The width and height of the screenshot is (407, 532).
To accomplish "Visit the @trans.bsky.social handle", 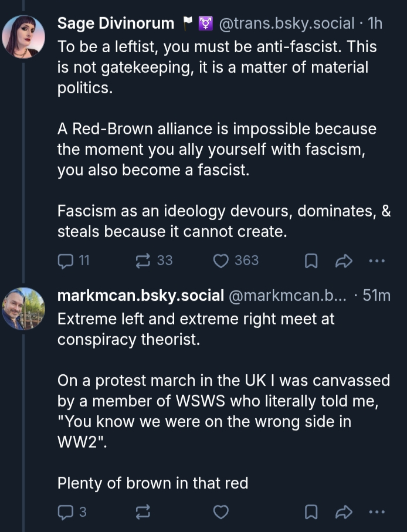I will click(286, 23).
